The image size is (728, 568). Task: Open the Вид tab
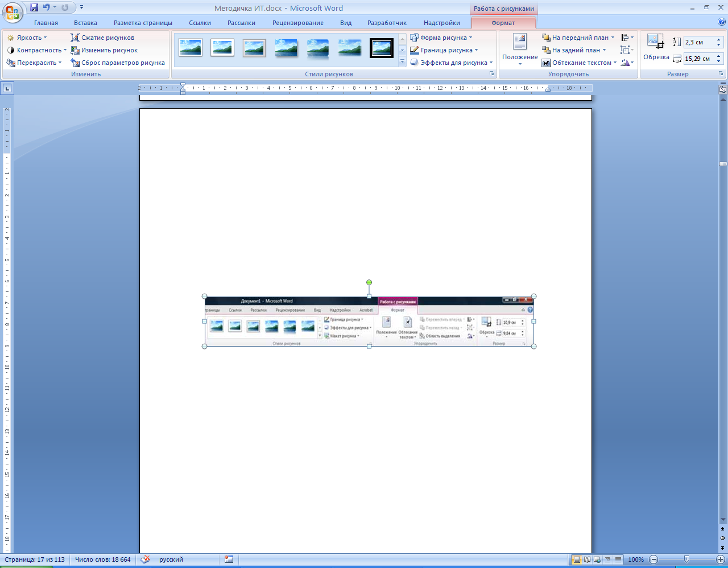[346, 23]
